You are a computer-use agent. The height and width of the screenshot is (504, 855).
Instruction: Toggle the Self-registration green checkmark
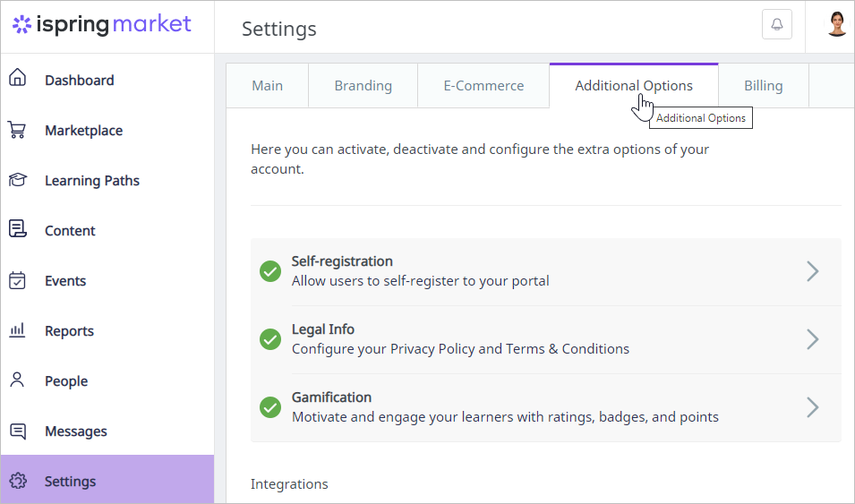(x=270, y=271)
